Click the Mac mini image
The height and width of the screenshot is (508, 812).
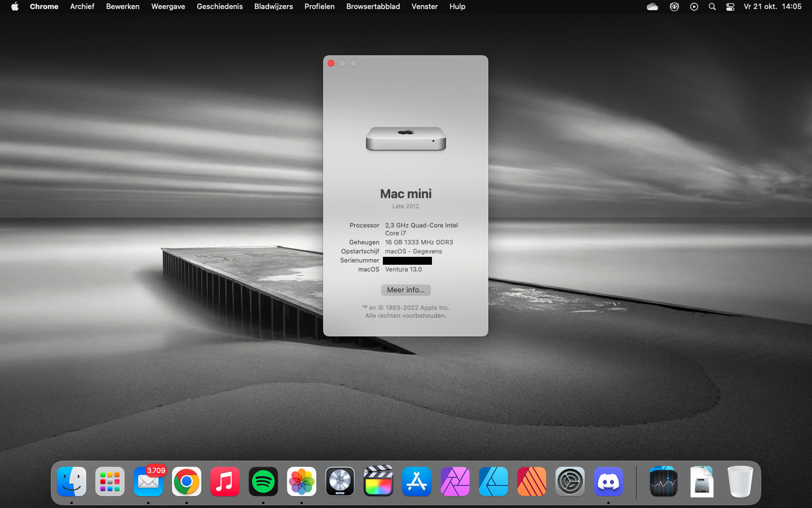coord(406,139)
